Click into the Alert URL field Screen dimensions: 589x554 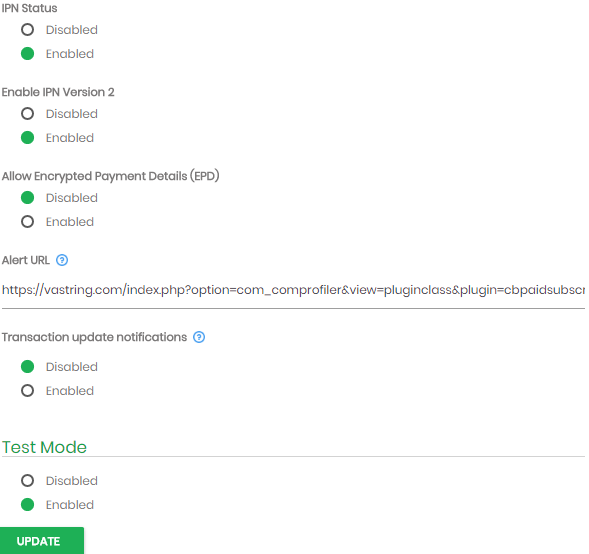(293, 290)
